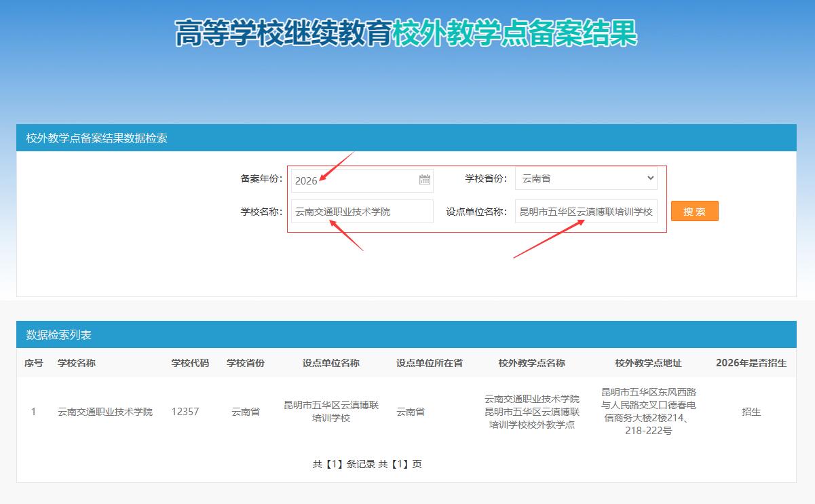
Task: Focus the 设点单位名称 input field
Action: 586,211
